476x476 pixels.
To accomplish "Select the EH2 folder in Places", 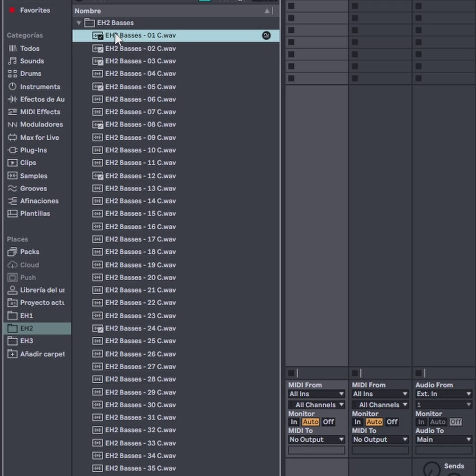I will click(37, 328).
